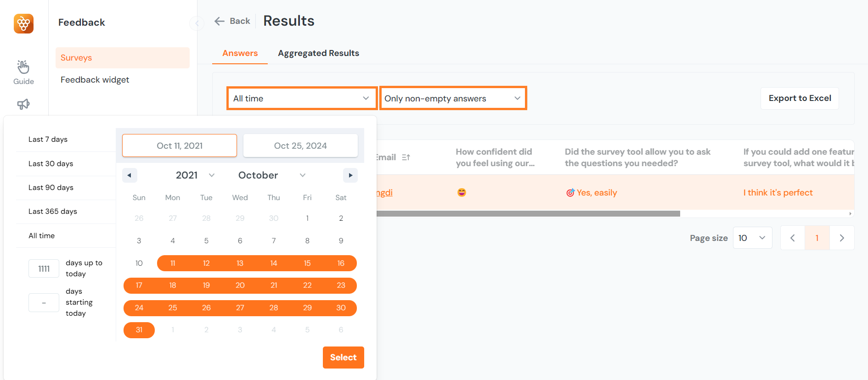Click the megaphone announcements icon
The width and height of the screenshot is (868, 380).
click(x=23, y=104)
